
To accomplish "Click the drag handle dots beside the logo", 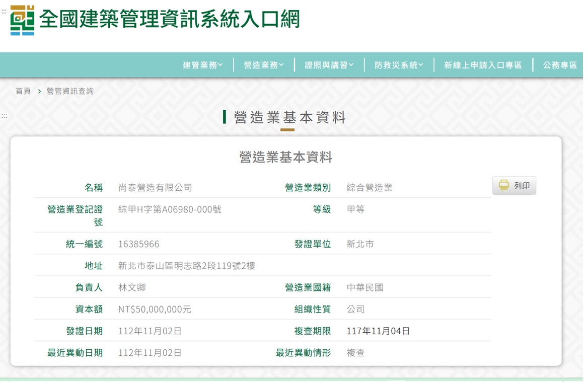I will (x=4, y=12).
